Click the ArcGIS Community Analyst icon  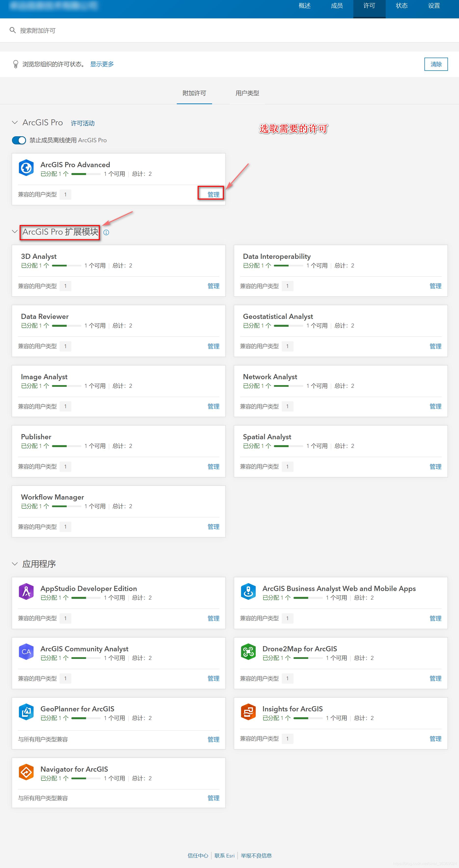26,652
